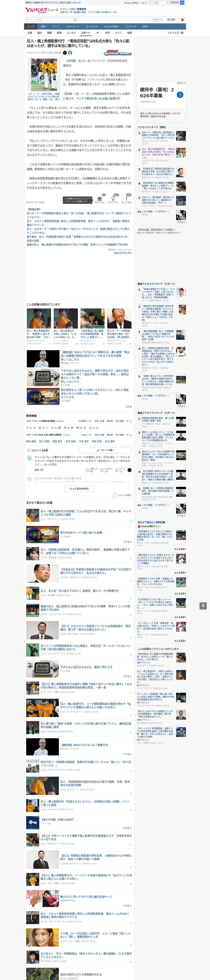Click the 新規取得 link
Image resolution: width=210 pixels, height=980 pixels.
(x=82, y=9)
